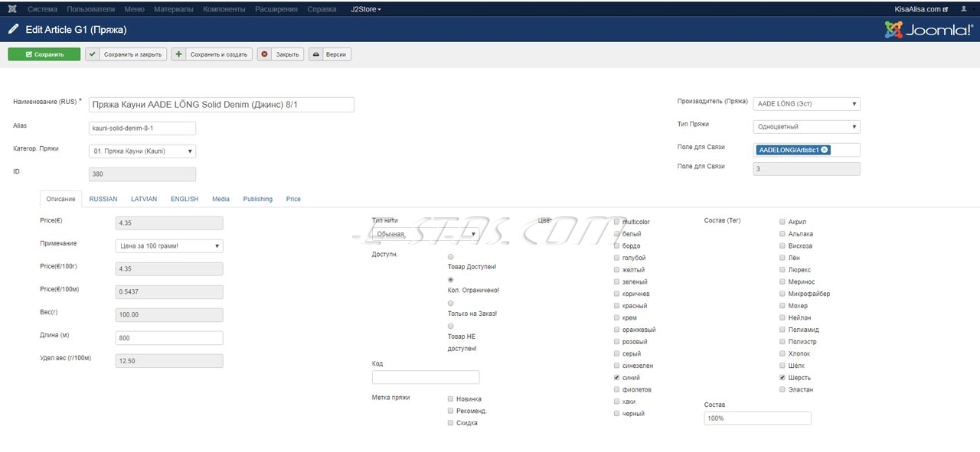Expand the Тип нити dropdown

pyautogui.click(x=426, y=234)
